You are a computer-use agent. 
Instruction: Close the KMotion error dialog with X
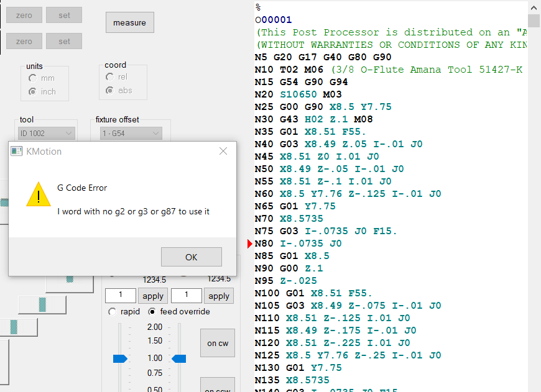tap(223, 151)
